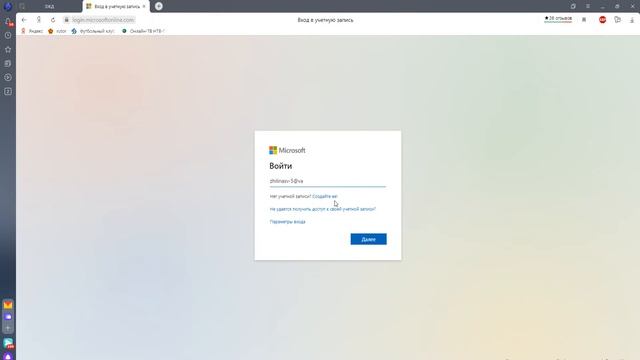Screen dimensions: 640x360
Task: Open the downloads arrow icon
Action: click(632, 20)
